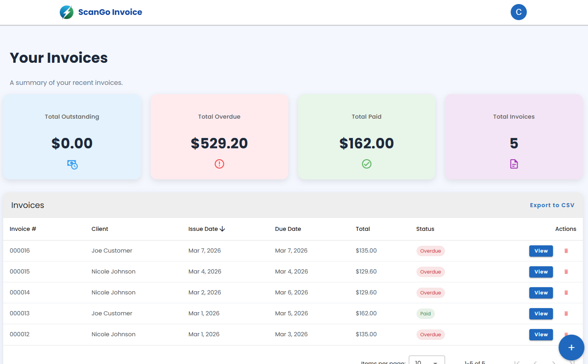
Task: Select invoice number 000012 cell
Action: click(x=20, y=334)
